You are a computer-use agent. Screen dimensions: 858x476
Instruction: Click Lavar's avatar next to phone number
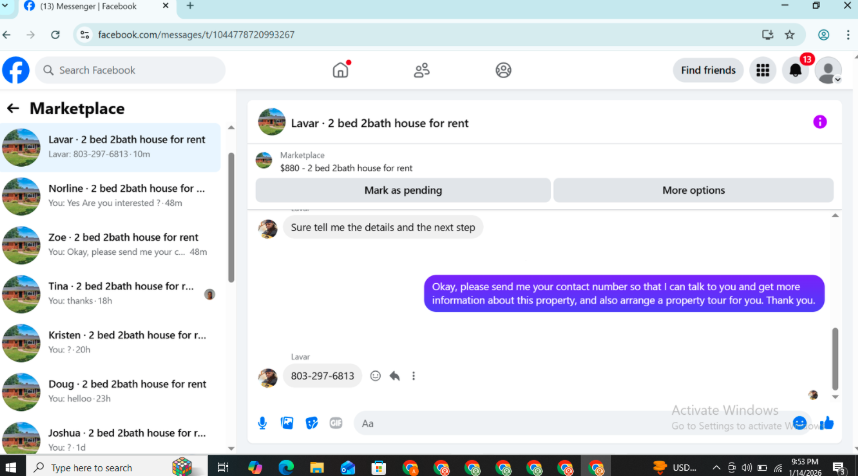[268, 378]
